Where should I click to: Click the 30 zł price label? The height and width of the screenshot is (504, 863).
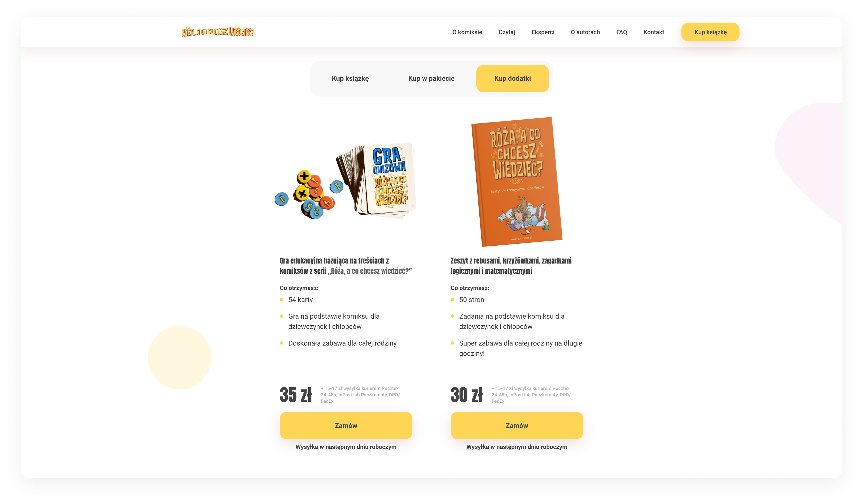pyautogui.click(x=467, y=394)
